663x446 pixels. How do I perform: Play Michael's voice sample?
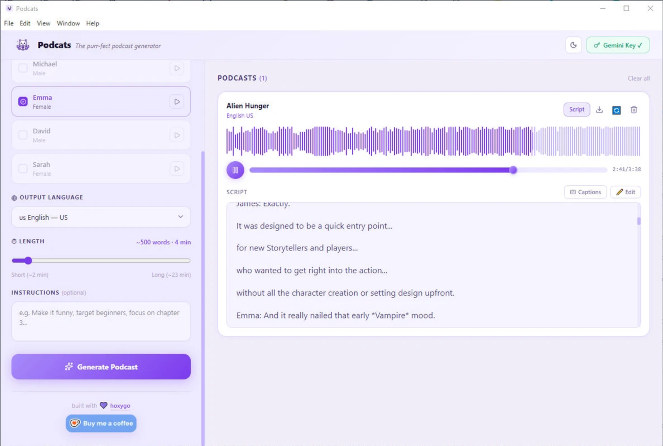pyautogui.click(x=176, y=68)
